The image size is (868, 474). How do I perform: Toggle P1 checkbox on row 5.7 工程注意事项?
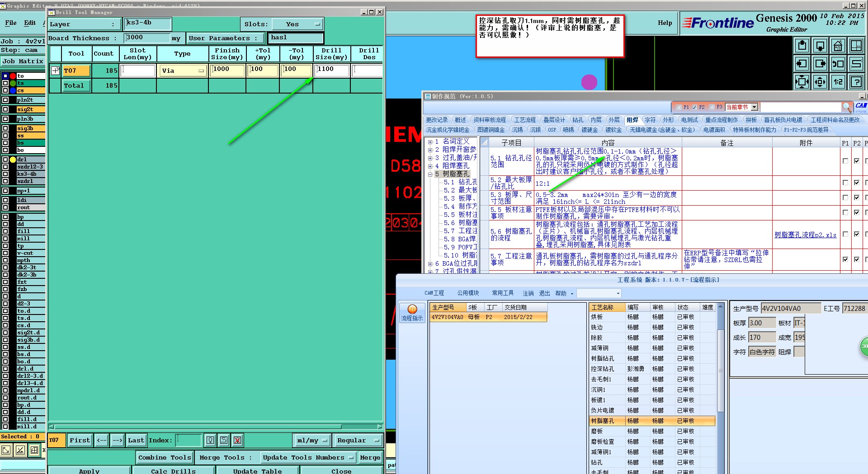(x=845, y=259)
